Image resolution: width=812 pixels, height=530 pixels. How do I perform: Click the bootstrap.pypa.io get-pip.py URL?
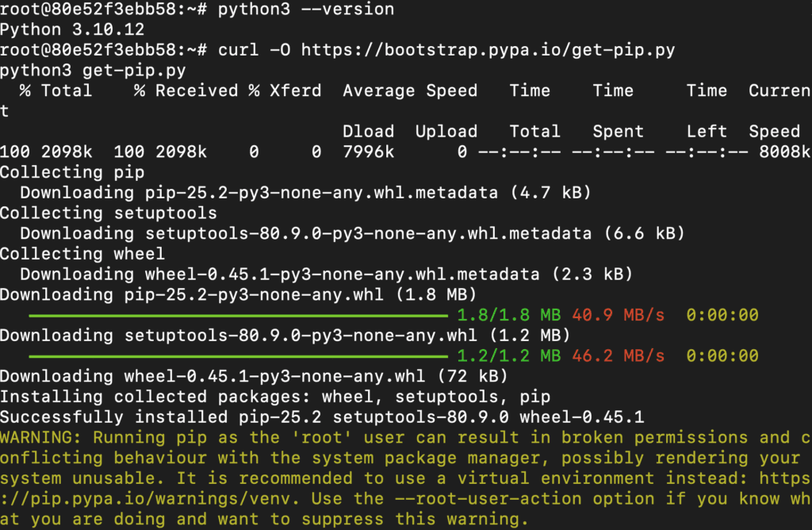click(488, 50)
